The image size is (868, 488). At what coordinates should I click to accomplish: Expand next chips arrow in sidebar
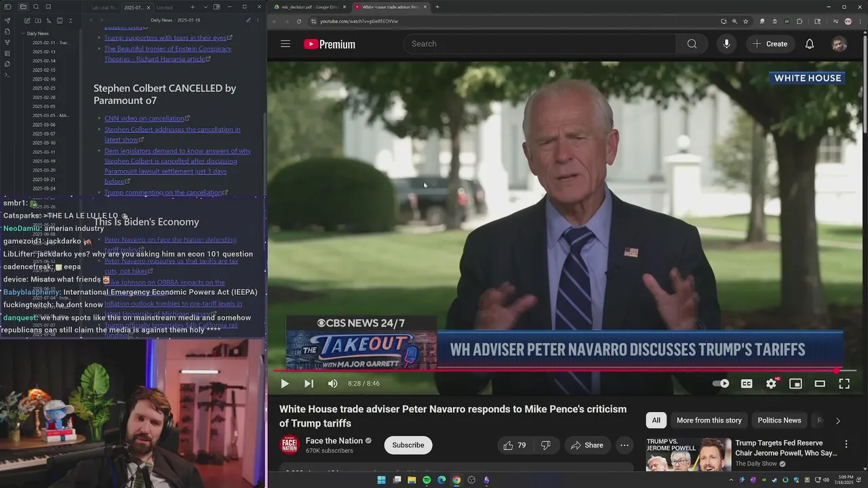pos(837,421)
